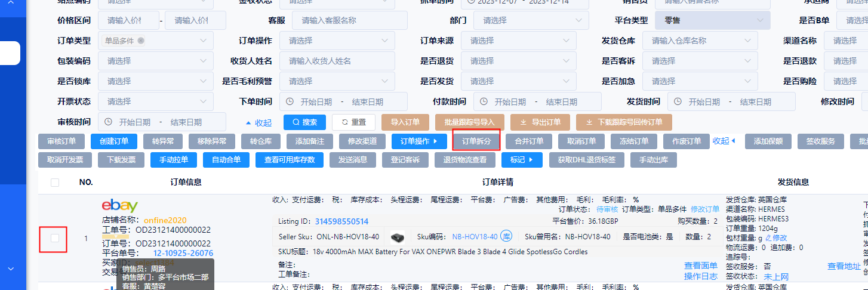Click 冻结订单 freeze order button
The height and width of the screenshot is (290, 868).
click(x=634, y=142)
